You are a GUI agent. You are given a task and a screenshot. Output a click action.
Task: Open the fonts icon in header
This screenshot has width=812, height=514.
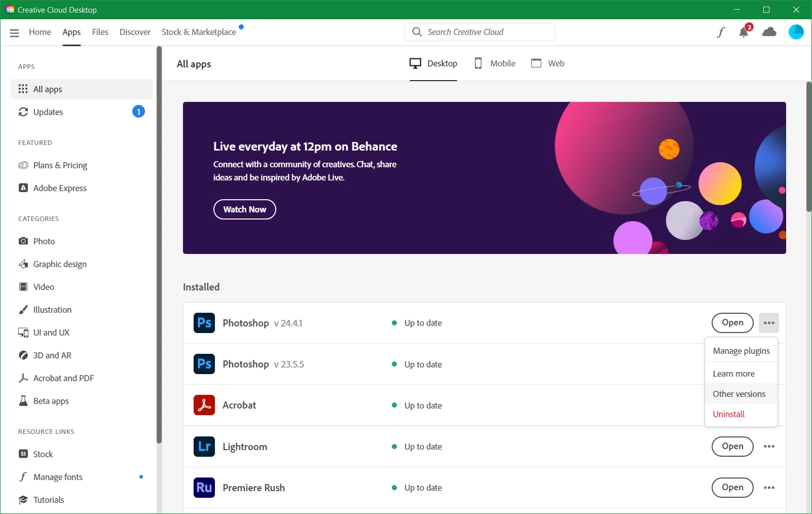pos(721,32)
